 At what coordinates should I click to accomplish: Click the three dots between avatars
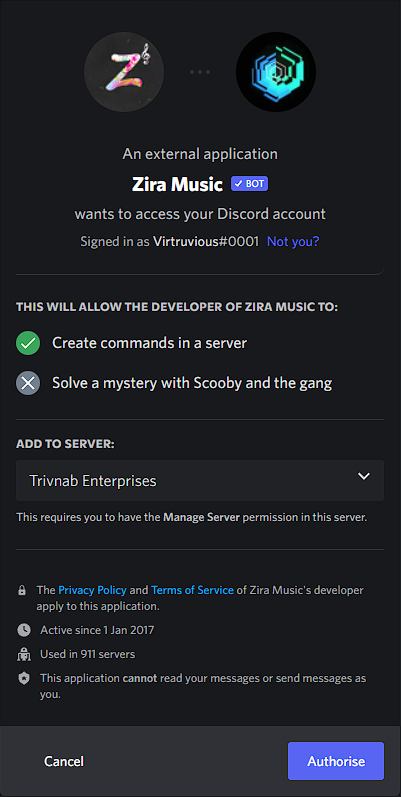pos(200,72)
